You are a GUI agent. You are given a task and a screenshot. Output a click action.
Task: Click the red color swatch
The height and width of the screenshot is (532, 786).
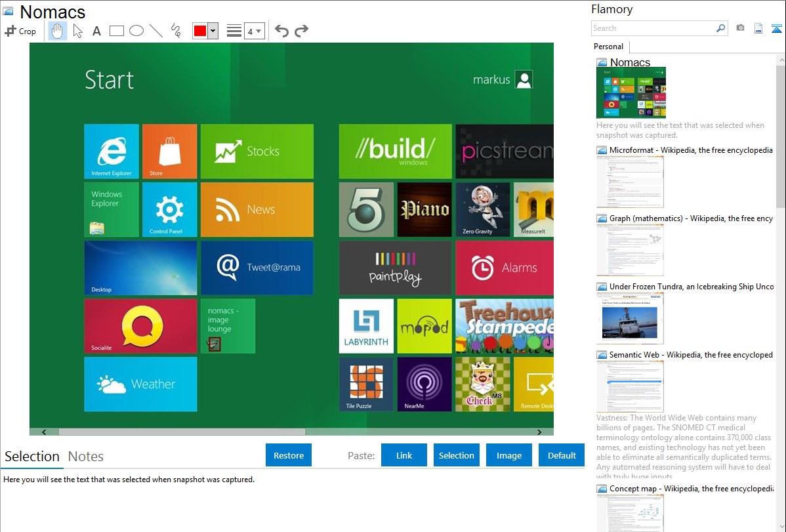pyautogui.click(x=199, y=31)
